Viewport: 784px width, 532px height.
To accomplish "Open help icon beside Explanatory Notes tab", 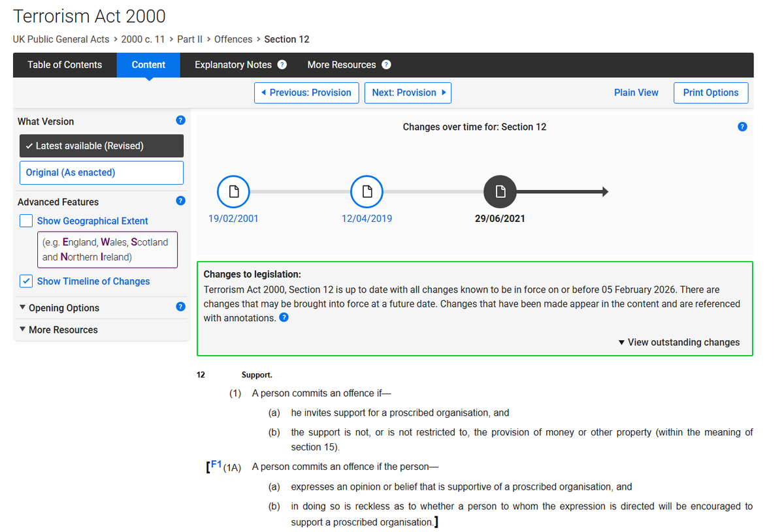I will pos(282,65).
